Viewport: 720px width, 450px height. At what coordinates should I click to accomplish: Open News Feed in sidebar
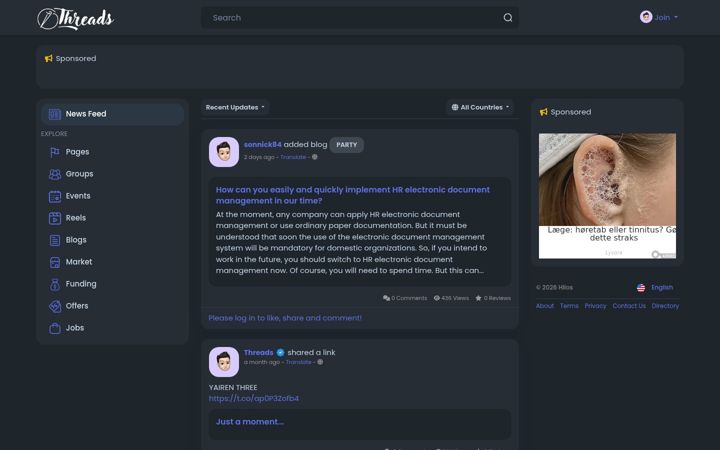point(112,114)
